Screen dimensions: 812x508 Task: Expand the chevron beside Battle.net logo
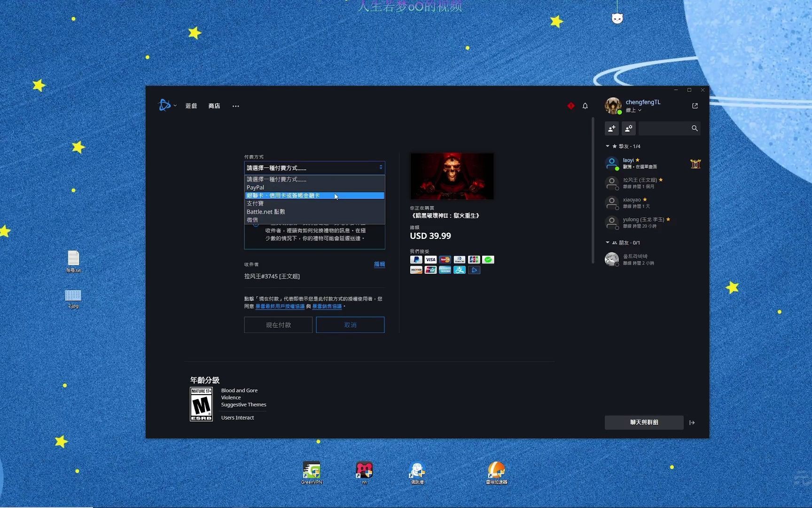click(x=175, y=106)
